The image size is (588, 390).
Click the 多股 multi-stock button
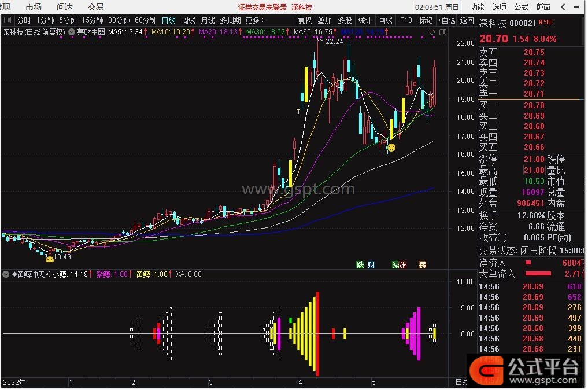(x=345, y=20)
